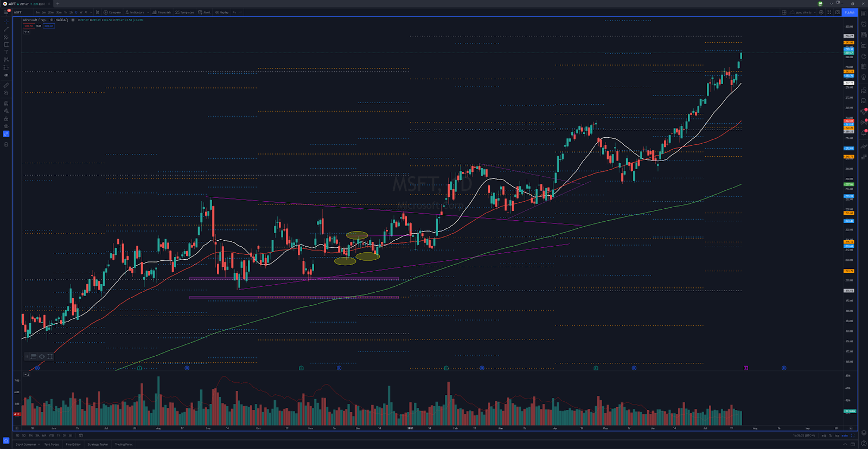Image resolution: width=868 pixels, height=449 pixels.
Task: Open the geometric shapes tool
Action: (6, 44)
